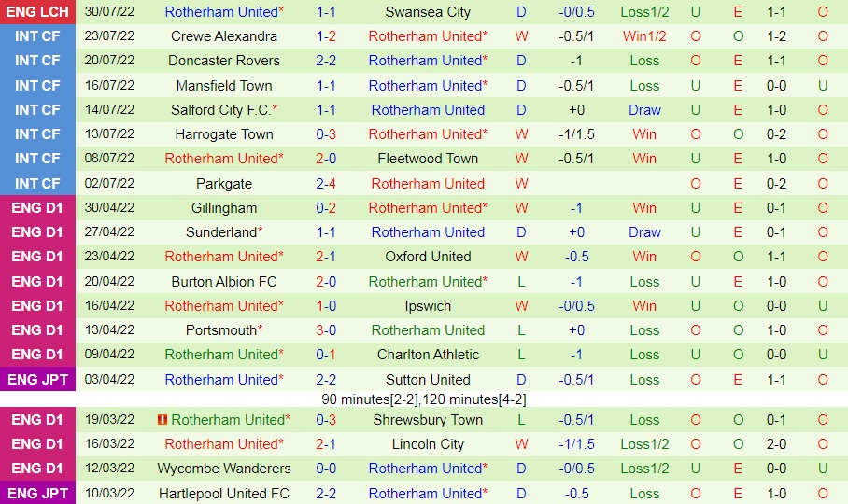This screenshot has width=848, height=504.
Task: Open the Swansea City team page
Action: tap(428, 12)
